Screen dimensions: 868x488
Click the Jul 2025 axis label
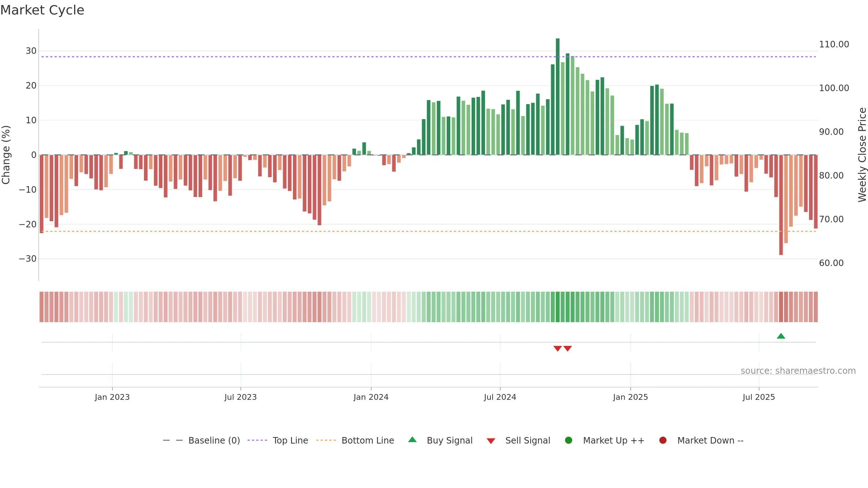[x=759, y=397]
